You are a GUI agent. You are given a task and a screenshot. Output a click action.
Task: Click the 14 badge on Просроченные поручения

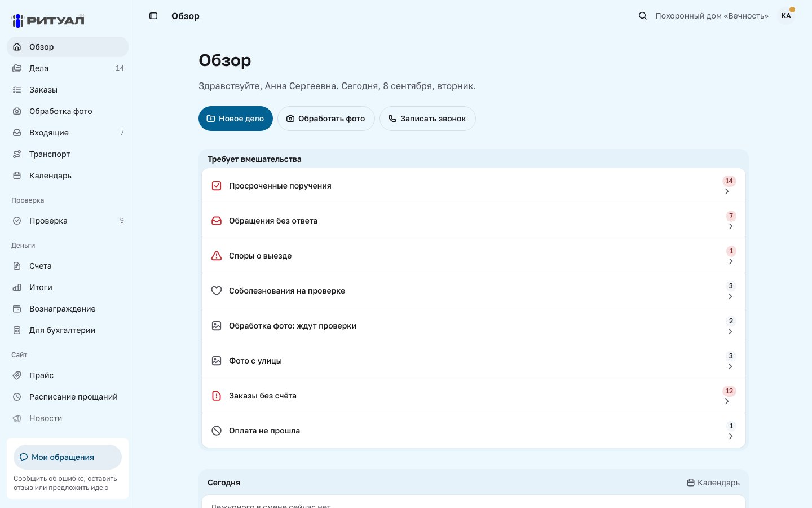point(729,181)
